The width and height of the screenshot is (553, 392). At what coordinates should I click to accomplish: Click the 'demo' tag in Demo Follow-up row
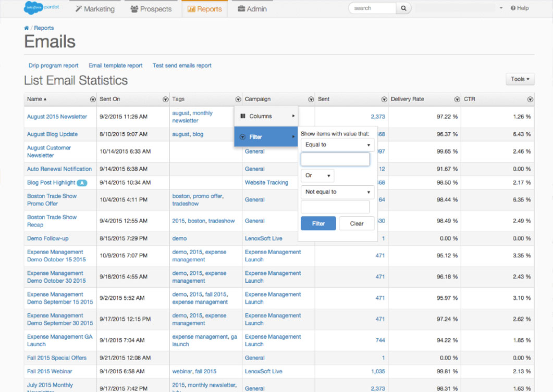tap(179, 238)
